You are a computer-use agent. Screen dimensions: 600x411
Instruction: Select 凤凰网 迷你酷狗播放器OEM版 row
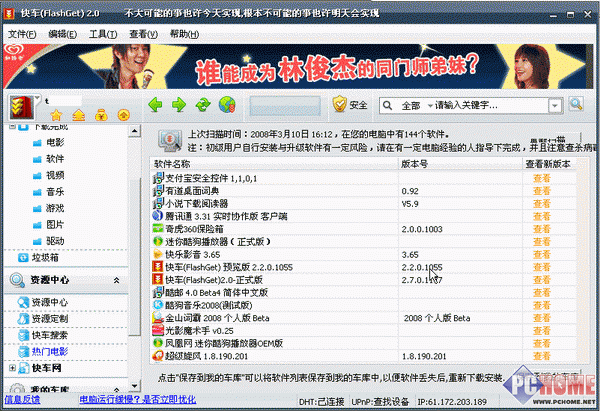[x=364, y=344]
